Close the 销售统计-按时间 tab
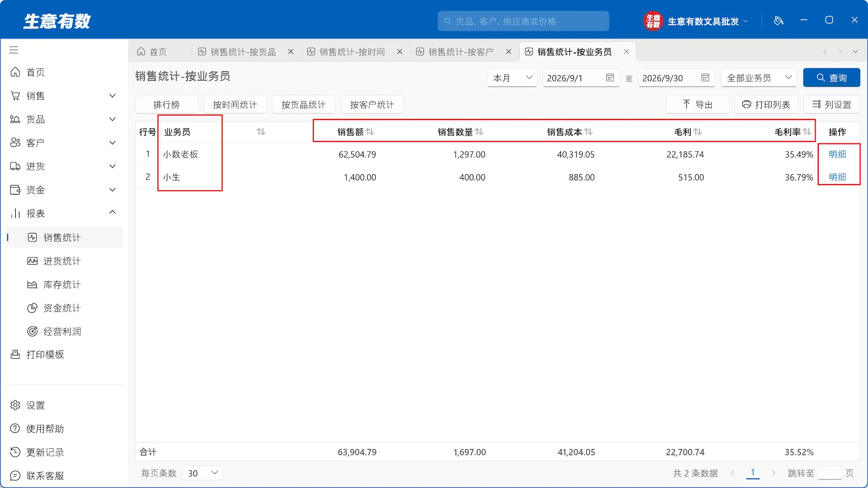Image resolution: width=868 pixels, height=488 pixels. 400,52
